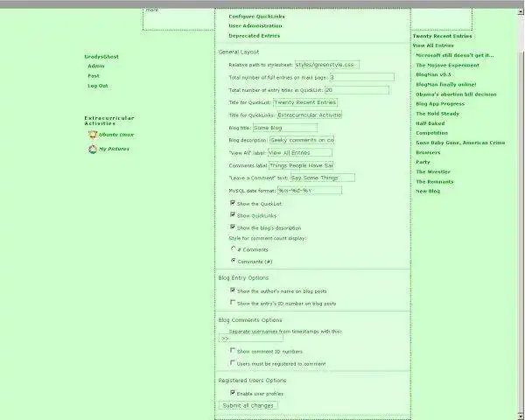Image resolution: width=525 pixels, height=420 pixels.
Task: Toggle Show the QuickList checkbox
Action: (233, 203)
